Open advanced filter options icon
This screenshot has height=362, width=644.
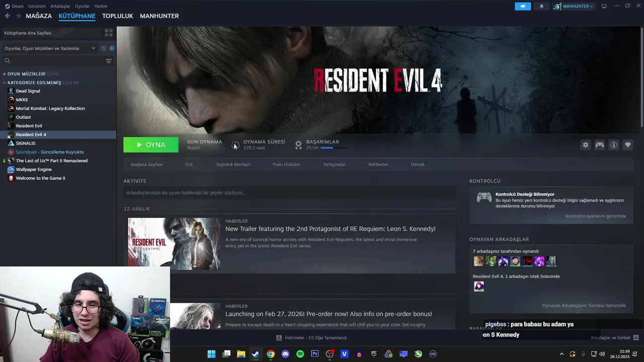point(109,61)
